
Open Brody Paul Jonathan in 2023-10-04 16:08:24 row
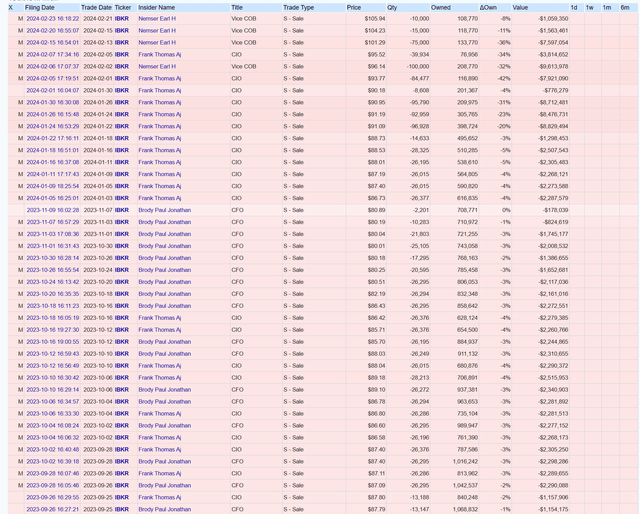(x=164, y=426)
